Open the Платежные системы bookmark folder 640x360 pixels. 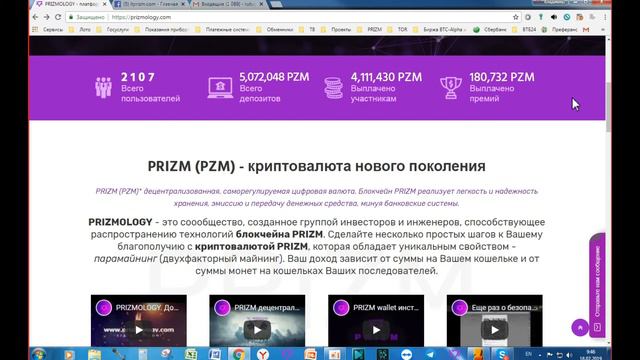click(x=222, y=29)
